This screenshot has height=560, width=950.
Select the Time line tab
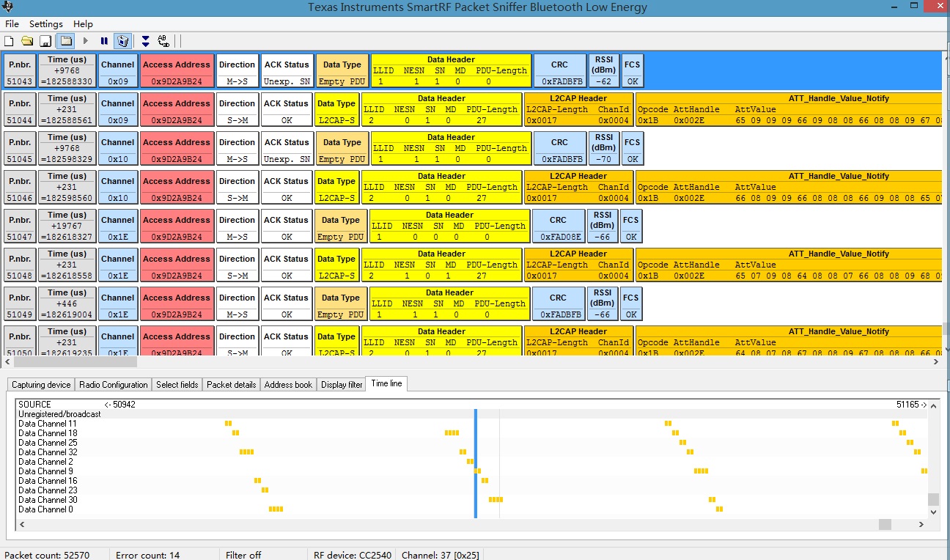click(x=386, y=383)
